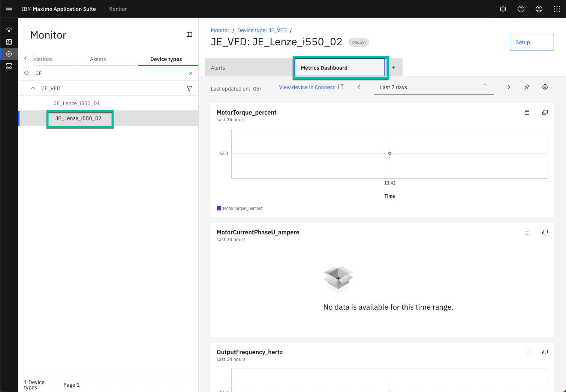This screenshot has height=392, width=566.
Task: Select device JE_Lenze_i550_01
Action: coord(77,103)
